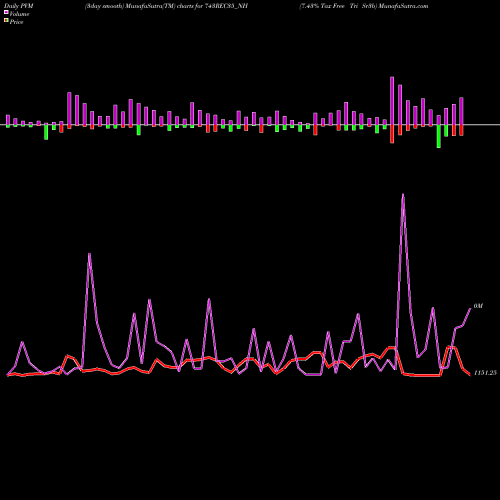Click the tallest magenta volume bar
The image size is (500, 500).
[x=392, y=101]
